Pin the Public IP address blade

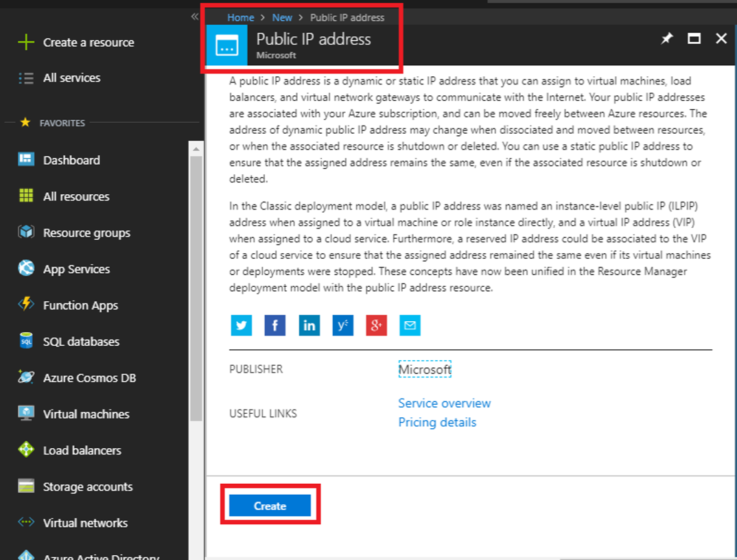click(x=666, y=38)
